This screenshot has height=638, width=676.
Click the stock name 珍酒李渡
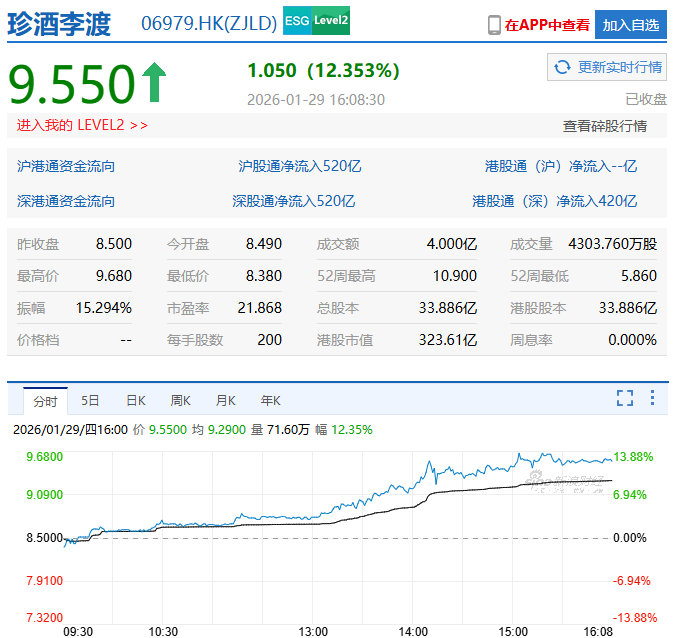(59, 24)
